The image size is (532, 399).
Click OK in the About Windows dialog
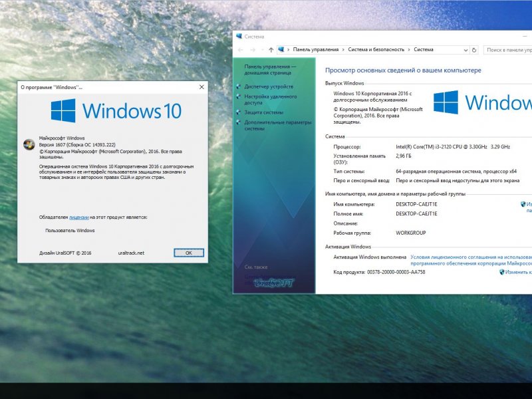click(x=189, y=253)
